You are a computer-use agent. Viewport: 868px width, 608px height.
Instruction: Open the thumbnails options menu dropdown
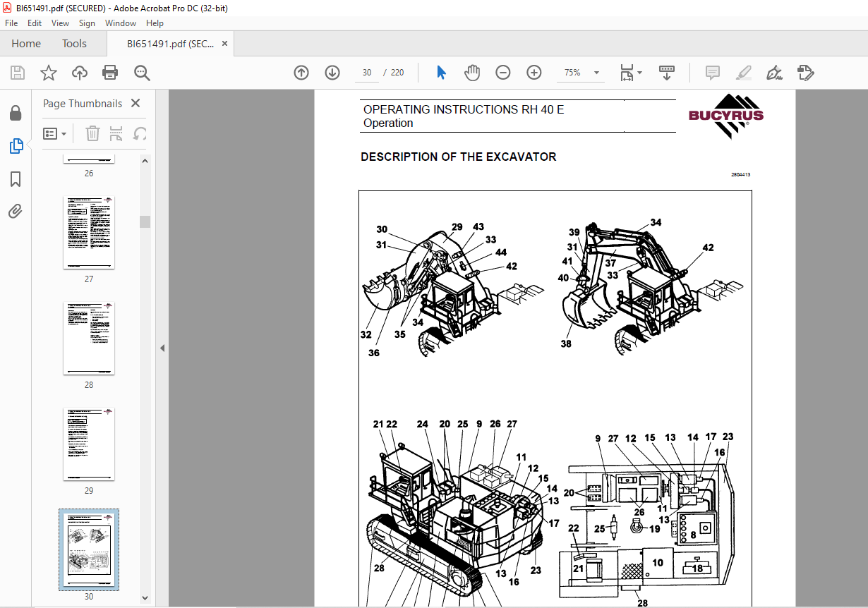pyautogui.click(x=55, y=133)
